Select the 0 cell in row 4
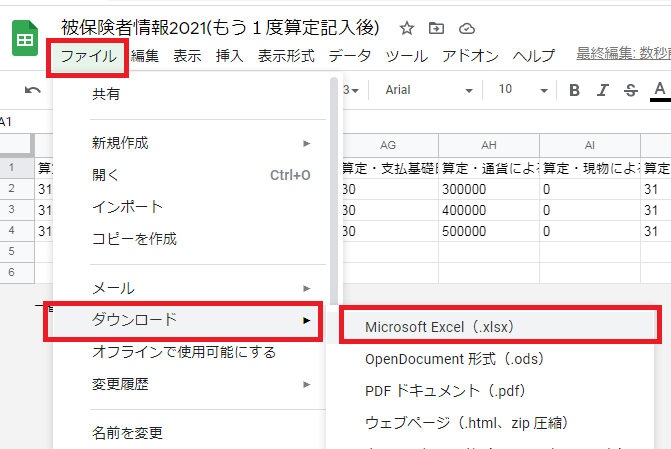671x449 pixels. click(x=590, y=231)
